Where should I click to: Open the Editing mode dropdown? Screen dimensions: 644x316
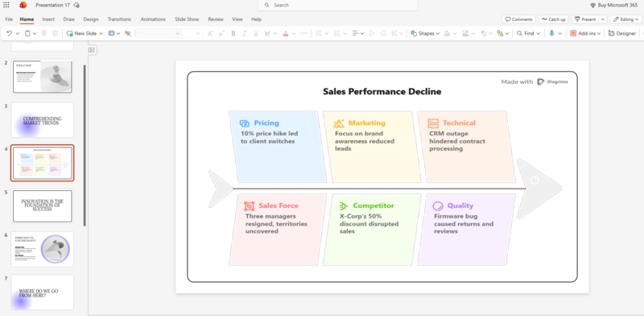626,19
